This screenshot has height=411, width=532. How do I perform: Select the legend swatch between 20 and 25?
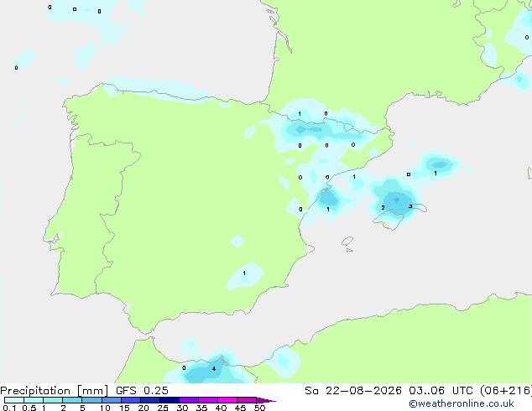coord(150,400)
